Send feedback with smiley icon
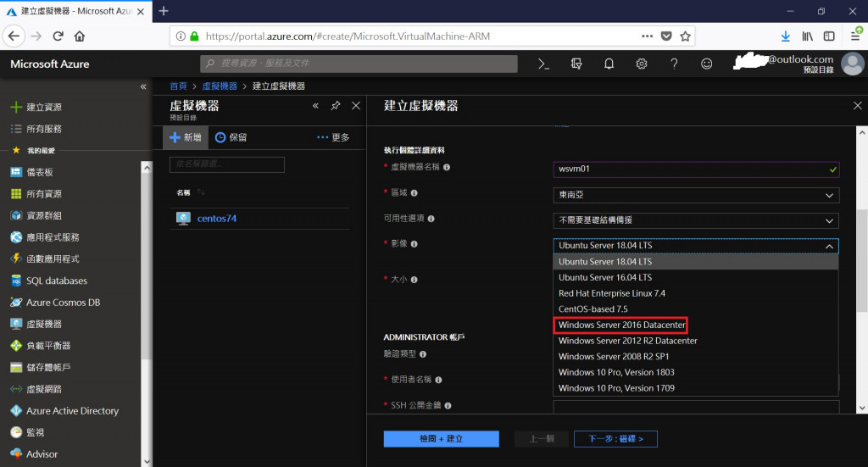The height and width of the screenshot is (467, 868). pyautogui.click(x=706, y=64)
